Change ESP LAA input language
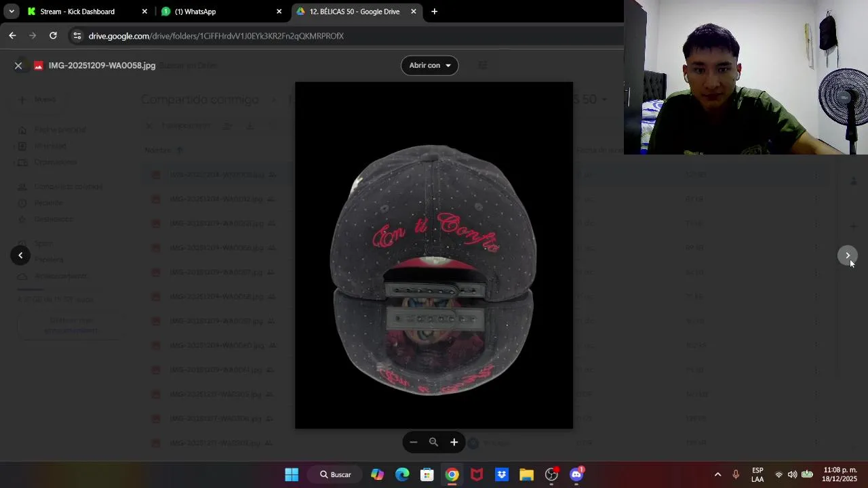This screenshot has height=488, width=868. pyautogui.click(x=757, y=474)
